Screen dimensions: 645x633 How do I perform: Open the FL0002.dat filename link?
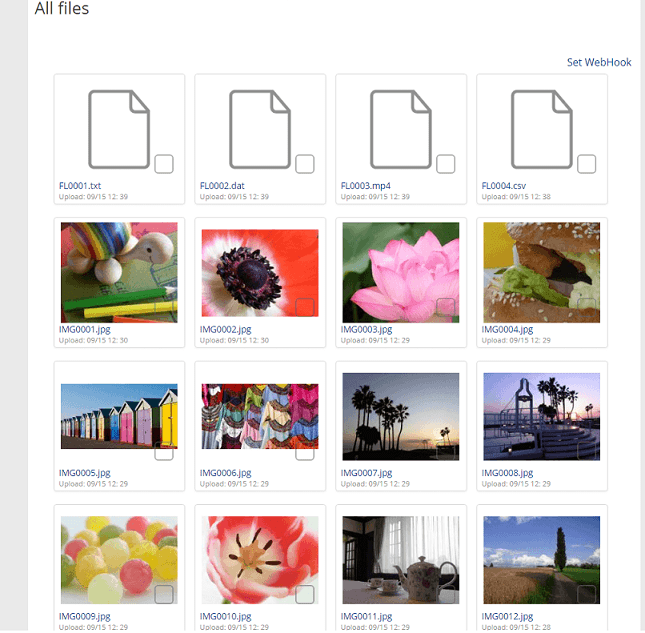[x=224, y=185]
